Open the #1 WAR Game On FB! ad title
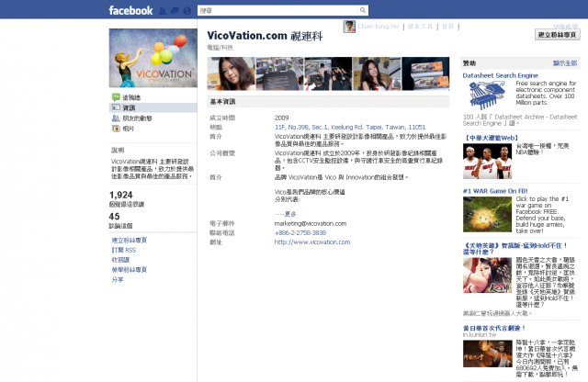 point(495,191)
